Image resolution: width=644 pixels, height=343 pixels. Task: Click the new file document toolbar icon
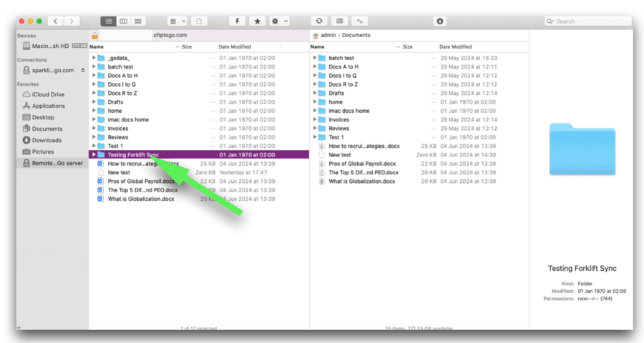pyautogui.click(x=199, y=21)
